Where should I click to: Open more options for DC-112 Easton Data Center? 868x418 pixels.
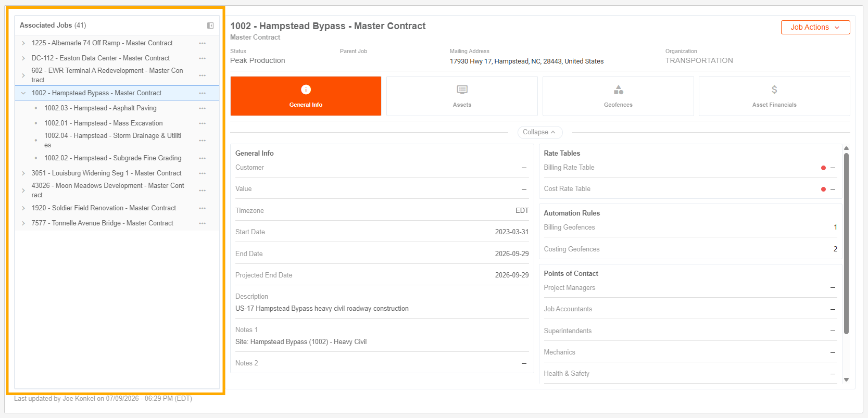pyautogui.click(x=202, y=58)
